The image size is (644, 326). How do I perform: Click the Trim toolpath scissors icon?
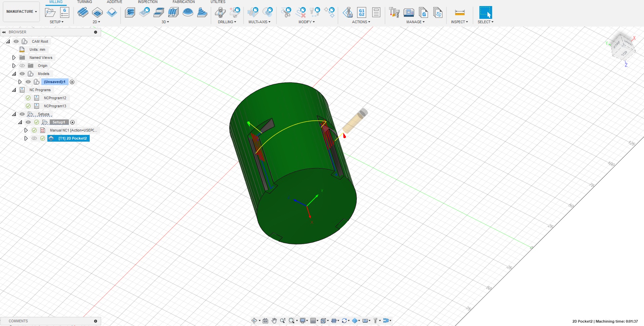pyautogui.click(x=286, y=13)
